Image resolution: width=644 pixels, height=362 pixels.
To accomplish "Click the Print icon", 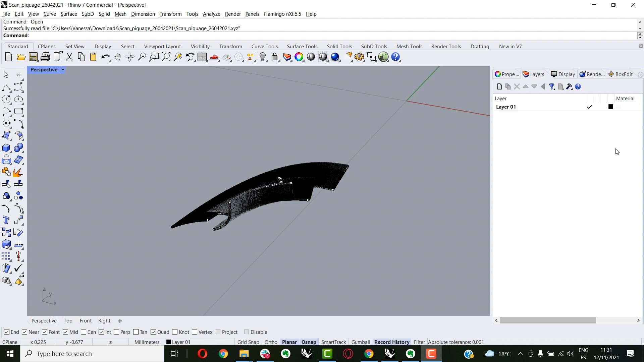I will coord(45,57).
